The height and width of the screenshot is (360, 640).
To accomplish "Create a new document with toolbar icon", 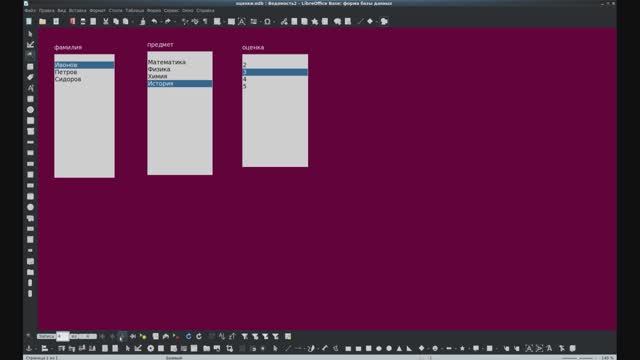I will coord(29,21).
